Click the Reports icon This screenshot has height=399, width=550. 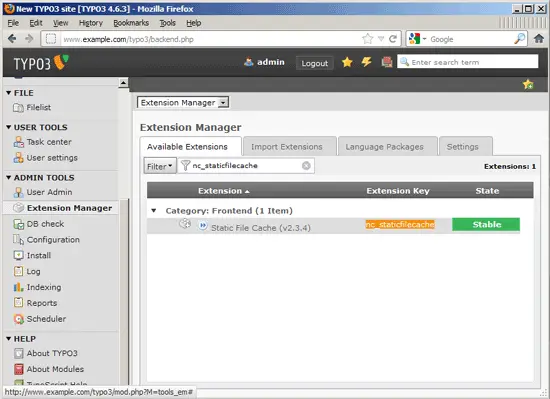(18, 303)
